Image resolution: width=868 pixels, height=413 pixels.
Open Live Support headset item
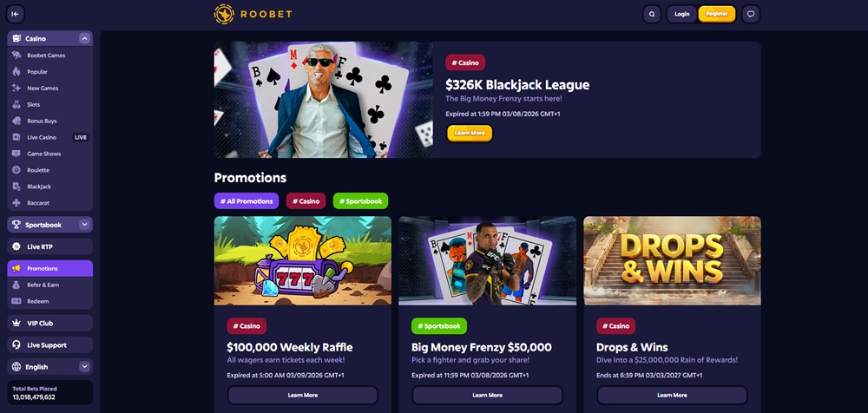tap(49, 345)
